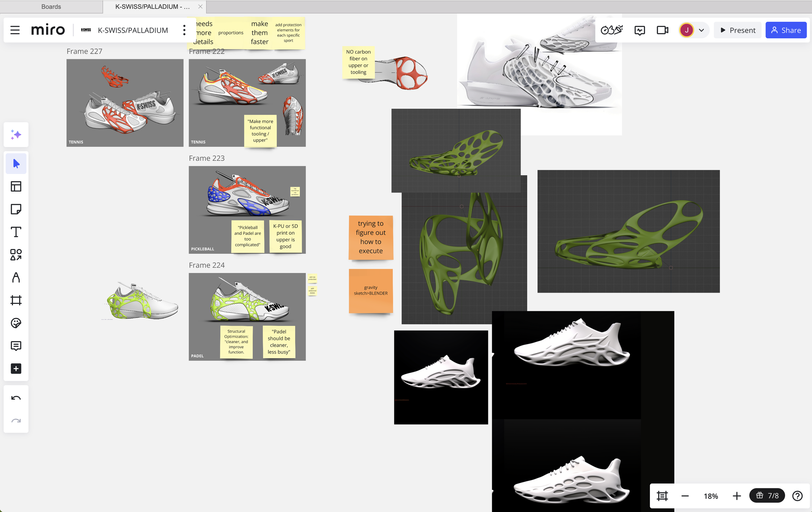812x512 pixels.
Task: Undo the last action
Action: [16, 398]
